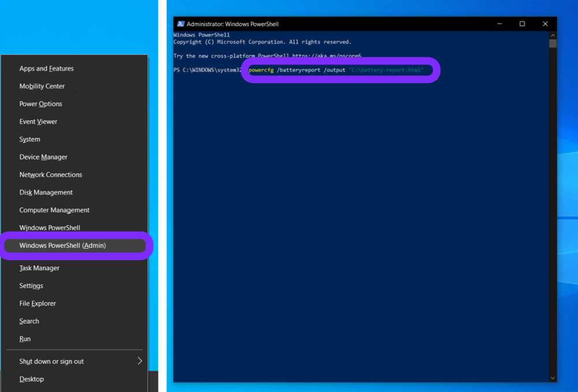578x392 pixels.
Task: Click the PowerShell scrollbar up arrow
Action: pos(553,35)
